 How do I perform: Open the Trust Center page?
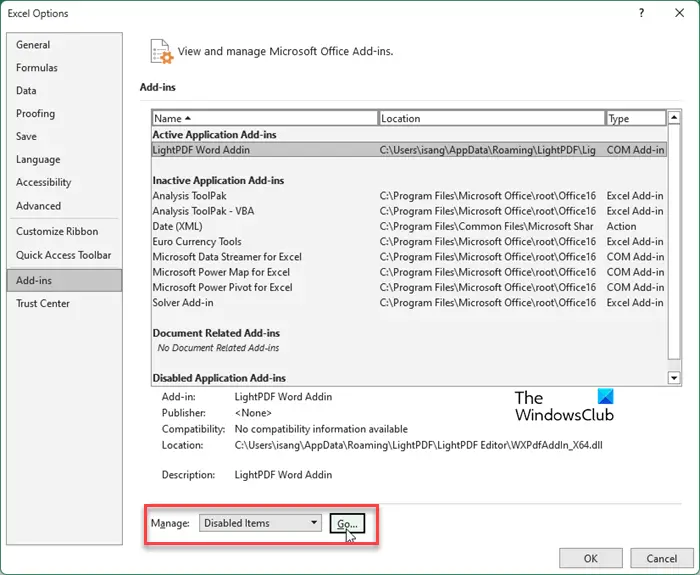64,304
